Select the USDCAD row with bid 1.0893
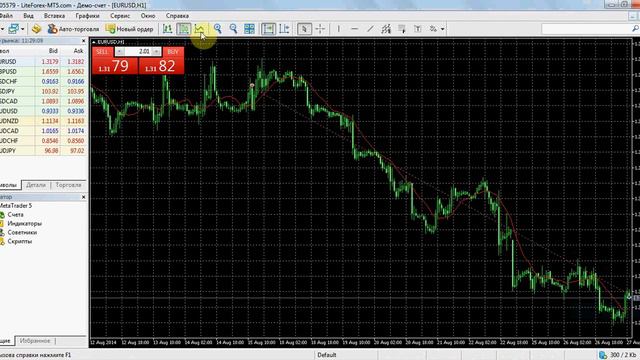640x360 pixels. (x=43, y=101)
